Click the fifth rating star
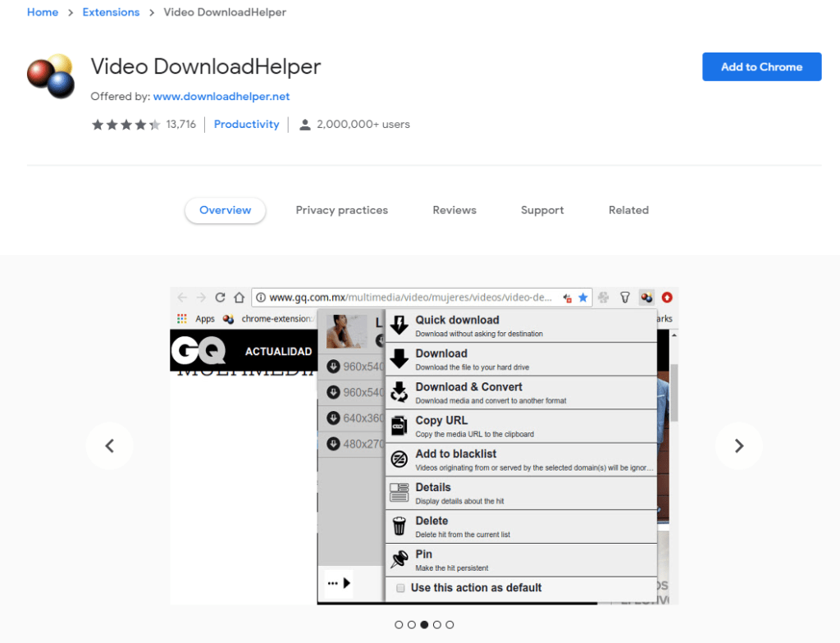Viewport: 840px width, 643px height. [153, 124]
